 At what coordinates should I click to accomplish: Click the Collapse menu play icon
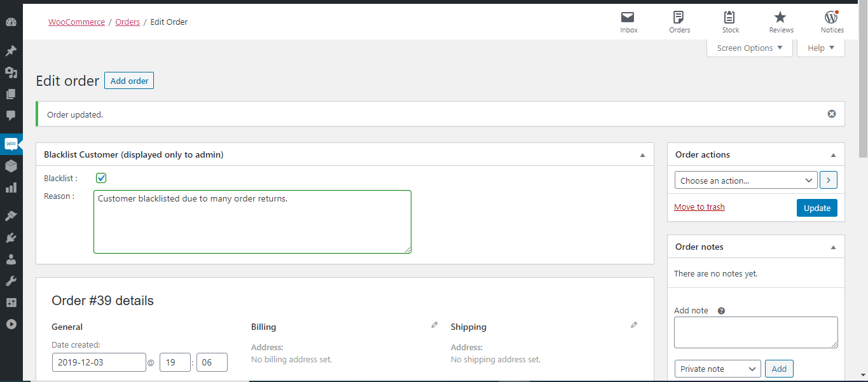11,324
